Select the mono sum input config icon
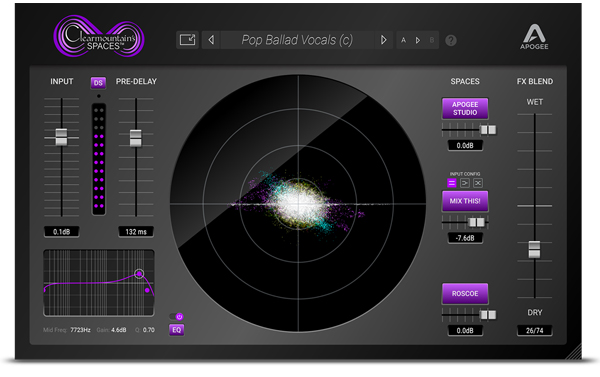The width and height of the screenshot is (600, 377). [465, 183]
